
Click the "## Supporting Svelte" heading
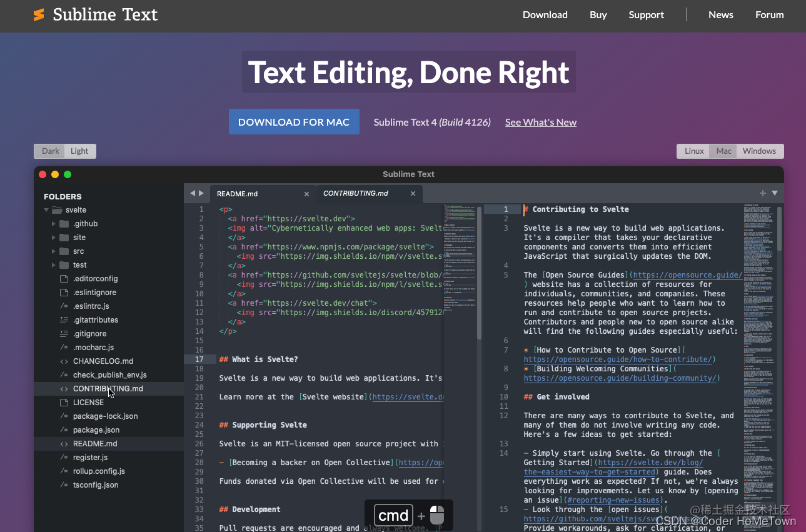pyautogui.click(x=263, y=425)
